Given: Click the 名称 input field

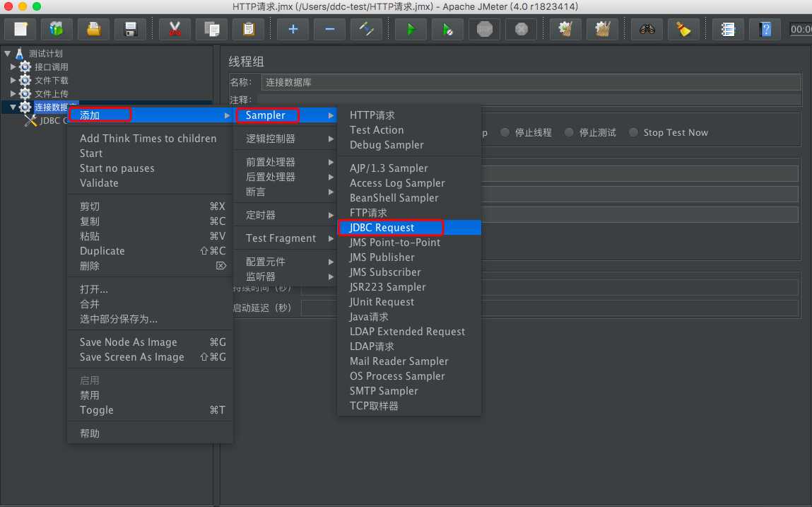Looking at the screenshot, I should 531,83.
